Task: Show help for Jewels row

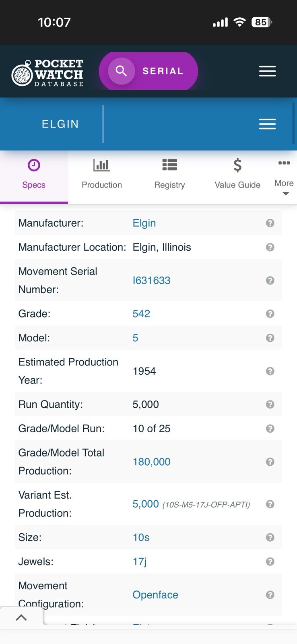Action: 270,561
